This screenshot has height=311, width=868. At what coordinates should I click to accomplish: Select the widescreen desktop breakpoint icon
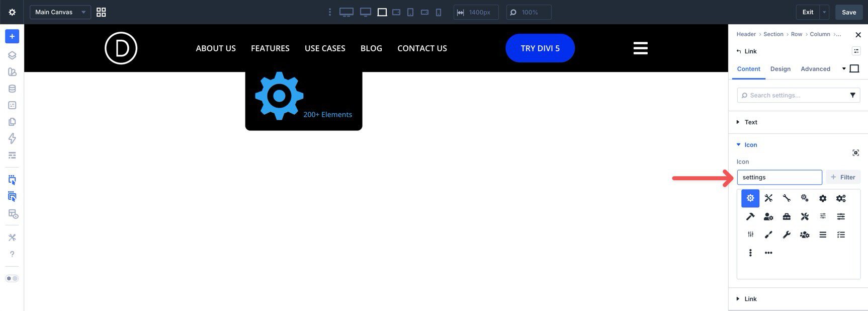346,12
